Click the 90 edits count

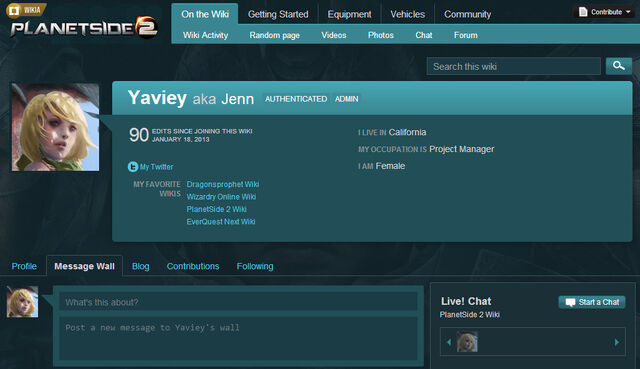coord(139,135)
